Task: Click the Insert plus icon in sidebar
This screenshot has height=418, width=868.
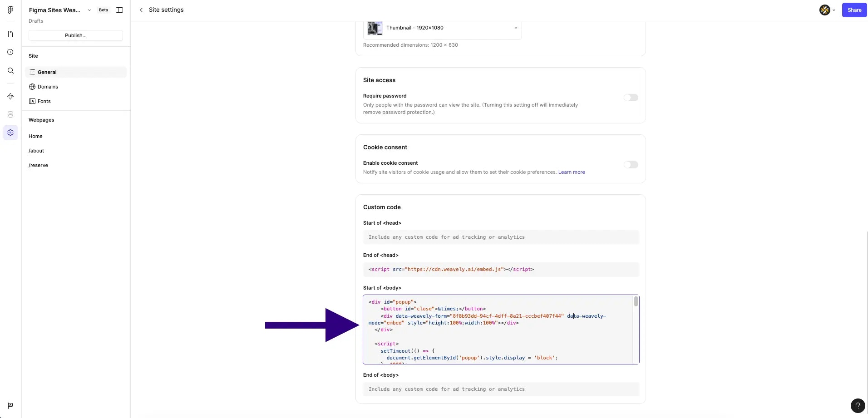Action: tap(10, 52)
